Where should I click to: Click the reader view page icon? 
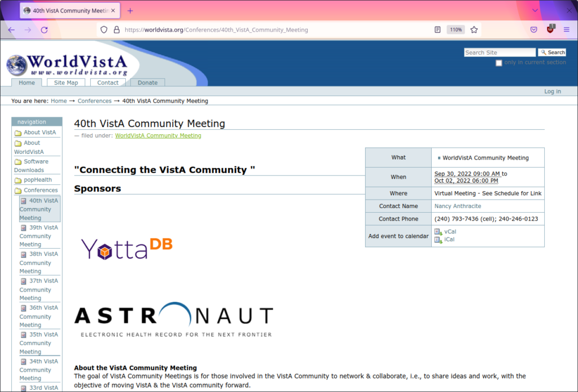pyautogui.click(x=437, y=29)
